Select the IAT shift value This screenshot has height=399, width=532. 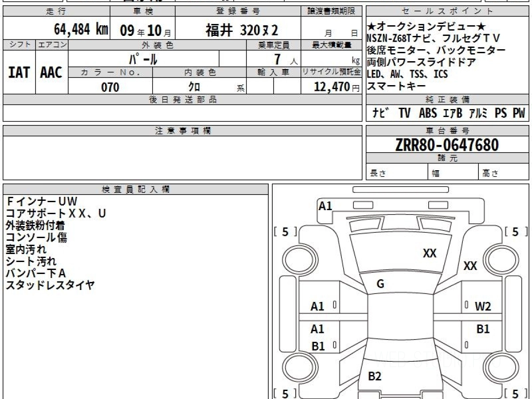coord(19,72)
